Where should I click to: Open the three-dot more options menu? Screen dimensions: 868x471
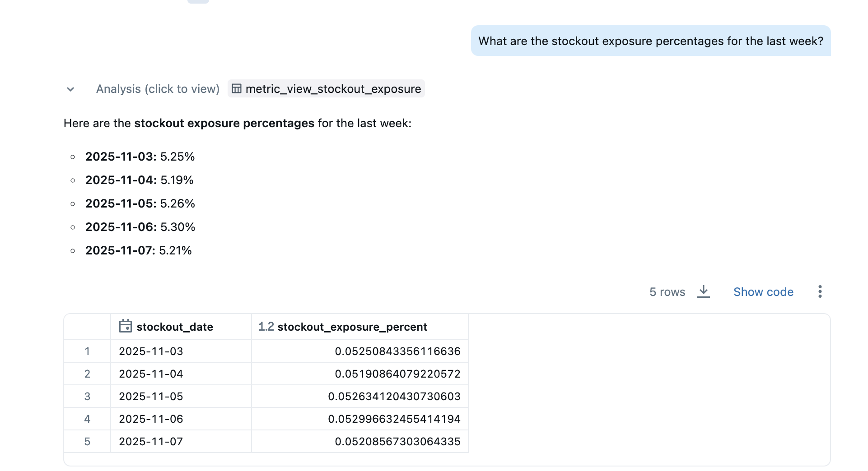pyautogui.click(x=820, y=291)
